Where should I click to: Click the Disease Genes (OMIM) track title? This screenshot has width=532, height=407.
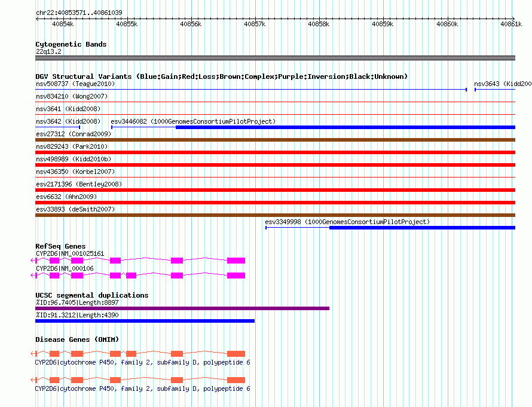(77, 339)
